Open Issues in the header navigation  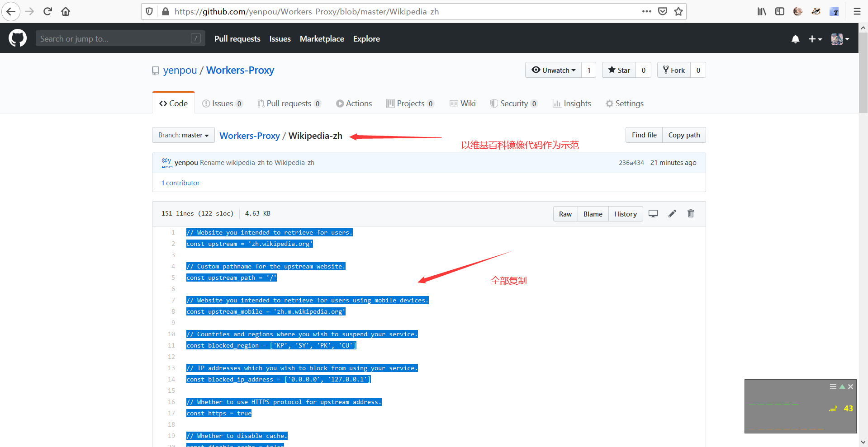pos(280,39)
